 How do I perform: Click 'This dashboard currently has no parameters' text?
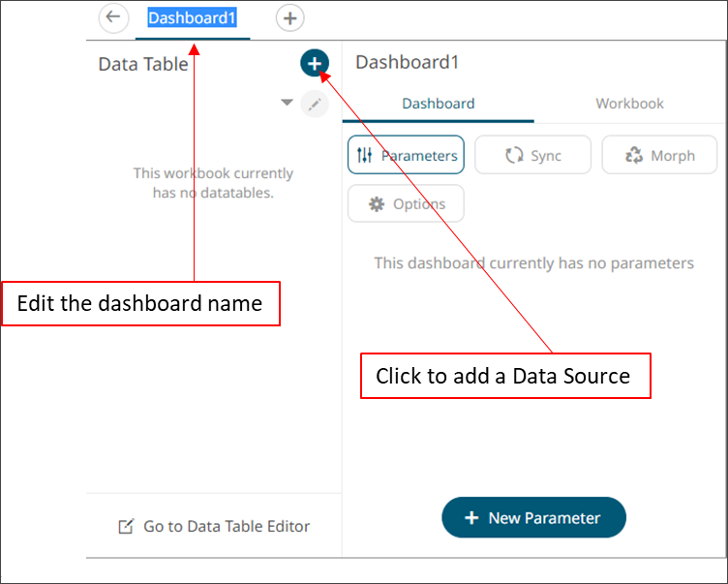534,263
